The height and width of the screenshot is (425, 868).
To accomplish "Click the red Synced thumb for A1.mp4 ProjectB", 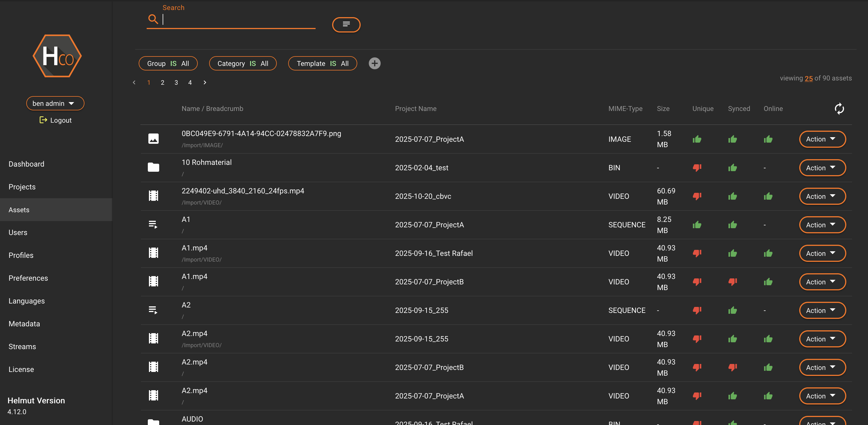I will (x=732, y=282).
